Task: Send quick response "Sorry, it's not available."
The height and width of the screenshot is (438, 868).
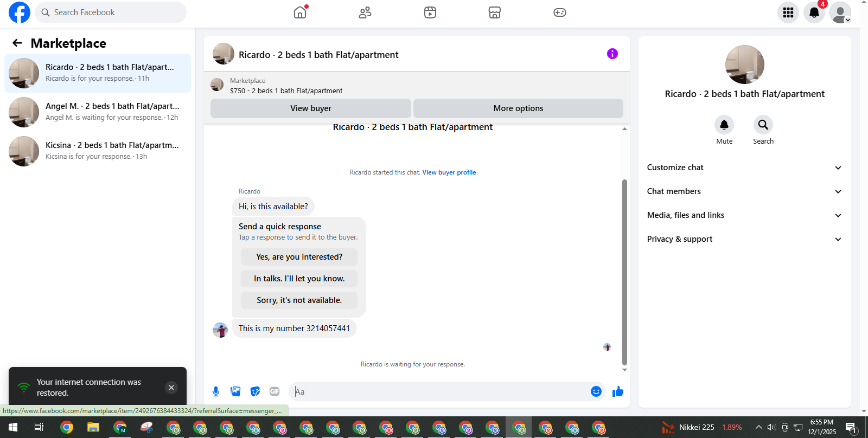Action: pos(299,300)
